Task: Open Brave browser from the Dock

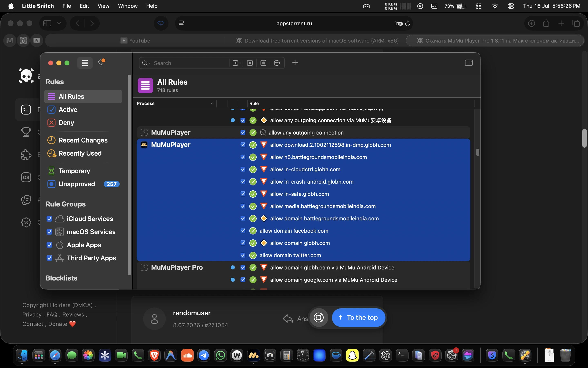Action: pyautogui.click(x=154, y=356)
